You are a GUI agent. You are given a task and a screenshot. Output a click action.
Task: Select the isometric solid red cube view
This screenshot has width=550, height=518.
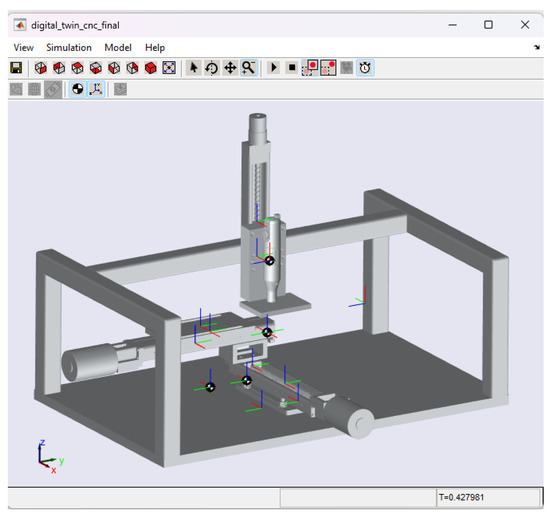[151, 68]
